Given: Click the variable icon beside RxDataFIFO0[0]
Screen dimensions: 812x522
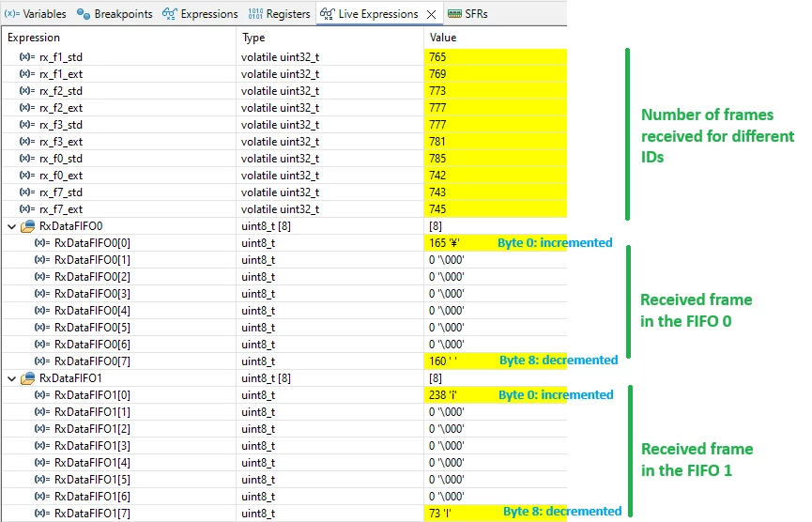Looking at the screenshot, I should (42, 243).
